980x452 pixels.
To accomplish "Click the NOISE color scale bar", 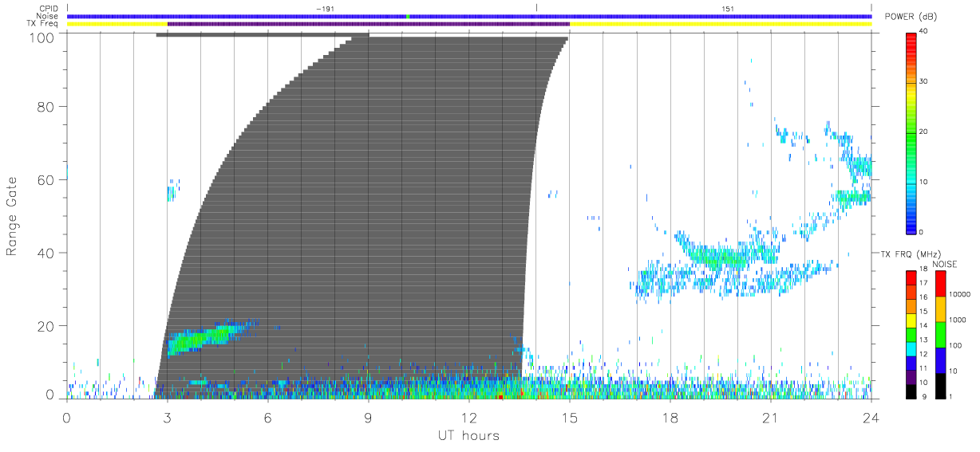I will [x=940, y=333].
